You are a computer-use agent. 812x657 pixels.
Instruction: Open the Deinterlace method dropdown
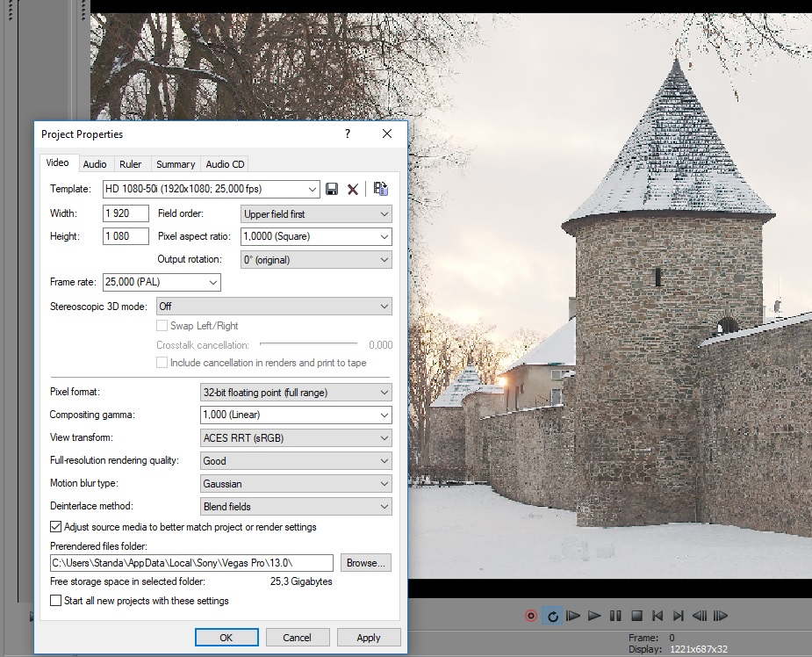tap(297, 506)
